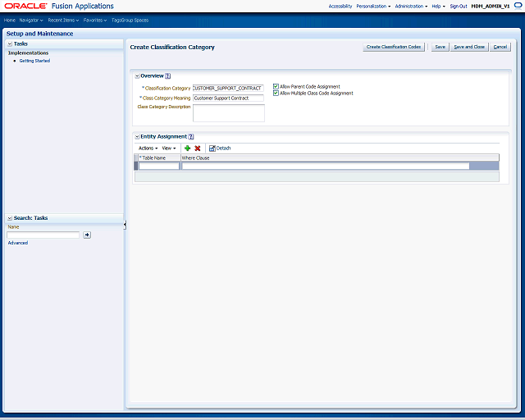Click the red X delete row icon
This screenshot has width=525, height=420.
tap(198, 148)
